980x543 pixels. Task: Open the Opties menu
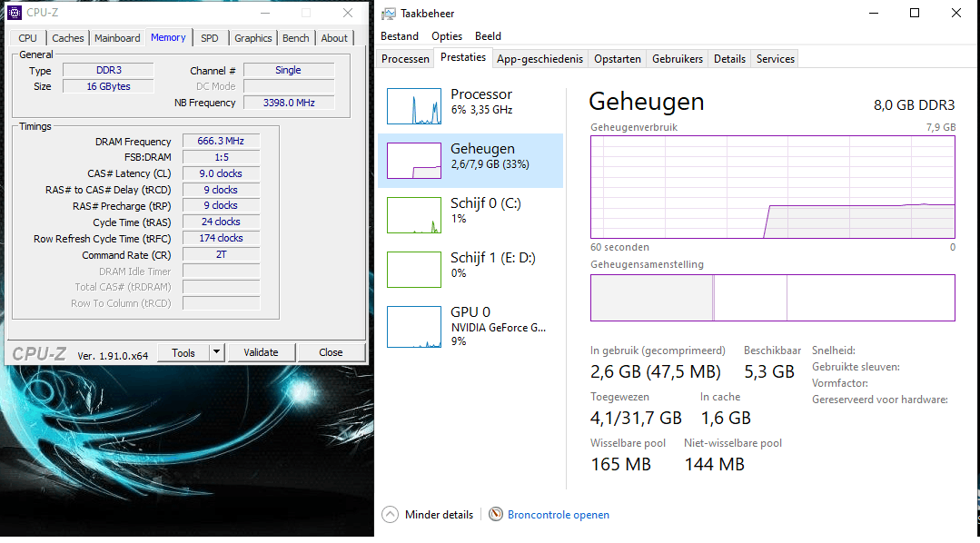click(x=447, y=36)
